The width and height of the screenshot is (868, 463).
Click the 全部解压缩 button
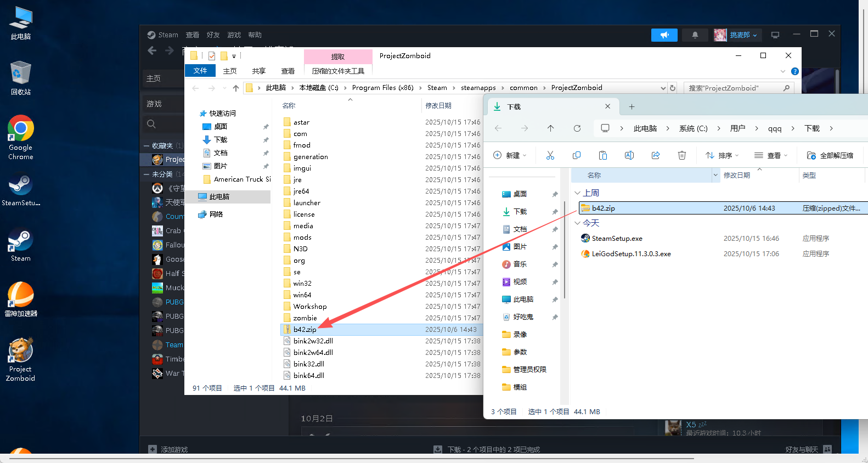pyautogui.click(x=830, y=155)
